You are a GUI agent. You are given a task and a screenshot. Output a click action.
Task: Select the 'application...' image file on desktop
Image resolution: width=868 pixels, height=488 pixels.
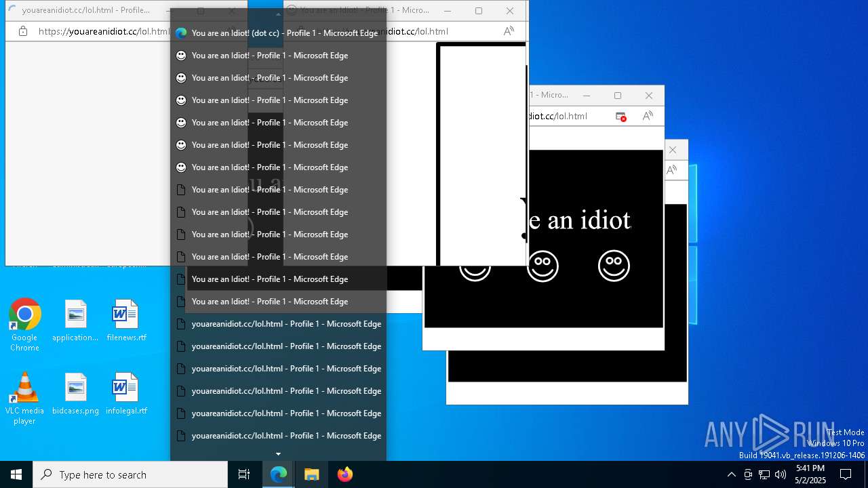[x=75, y=321]
